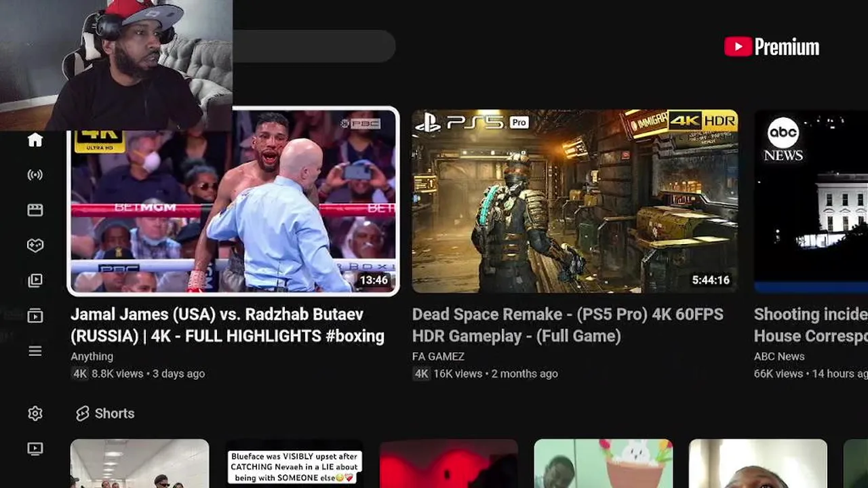Open 'Dead Space Remake - (PS5 Pro)' title
This screenshot has height=488, width=868.
[x=568, y=325]
